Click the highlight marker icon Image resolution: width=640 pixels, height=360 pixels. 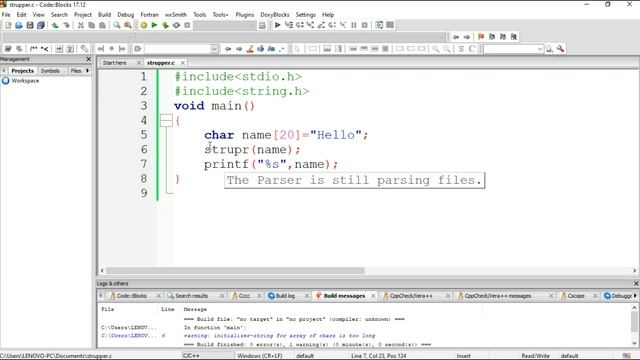tap(250, 49)
